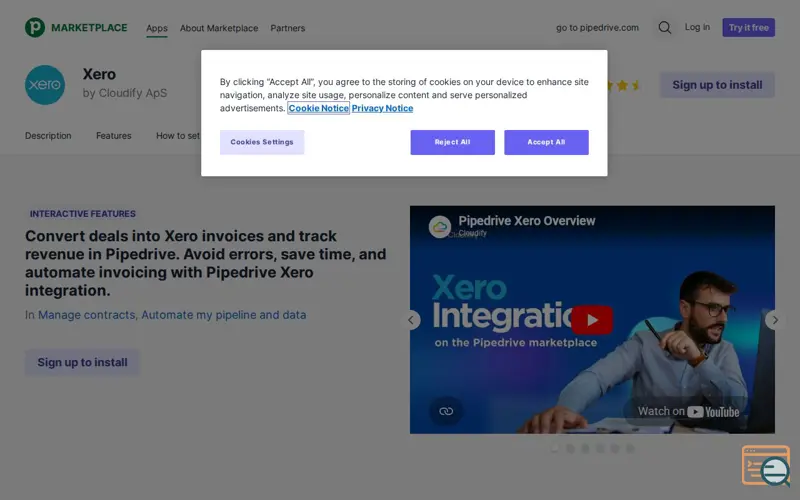Open Automate my pipeline and data link

coord(223,315)
